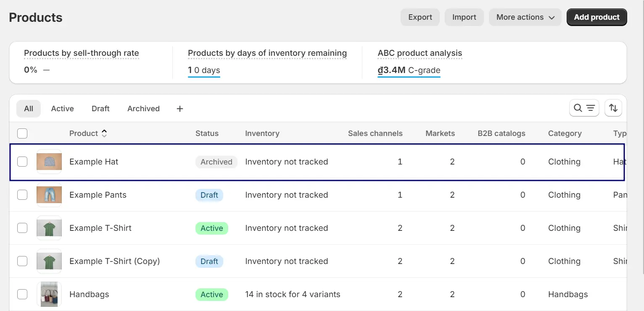Open Example Hat product thumbnail
644x311 pixels.
pos(49,162)
